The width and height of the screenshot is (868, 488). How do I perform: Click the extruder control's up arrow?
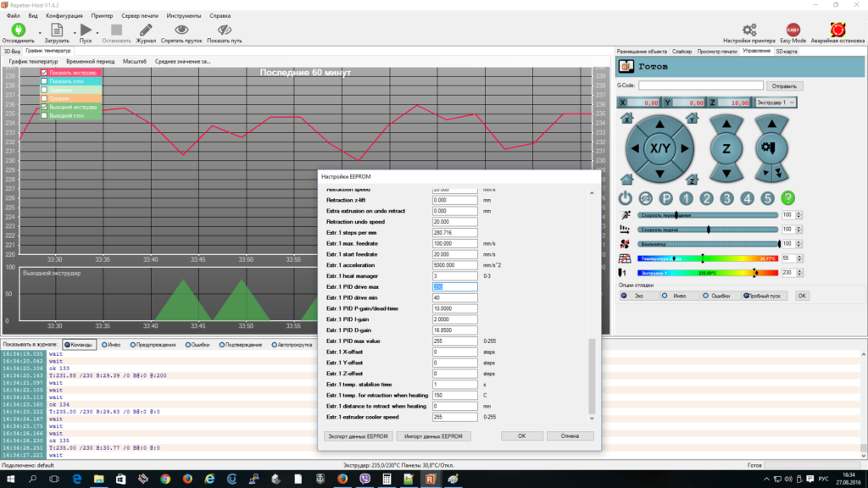pyautogui.click(x=771, y=125)
